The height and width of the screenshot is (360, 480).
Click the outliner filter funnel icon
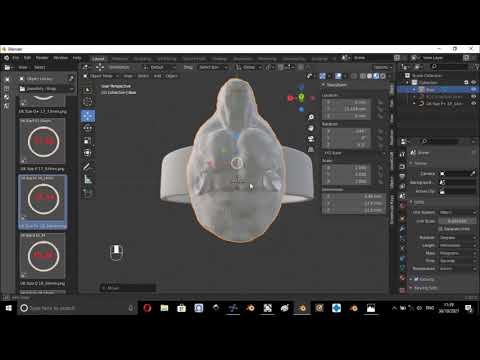pos(476,67)
